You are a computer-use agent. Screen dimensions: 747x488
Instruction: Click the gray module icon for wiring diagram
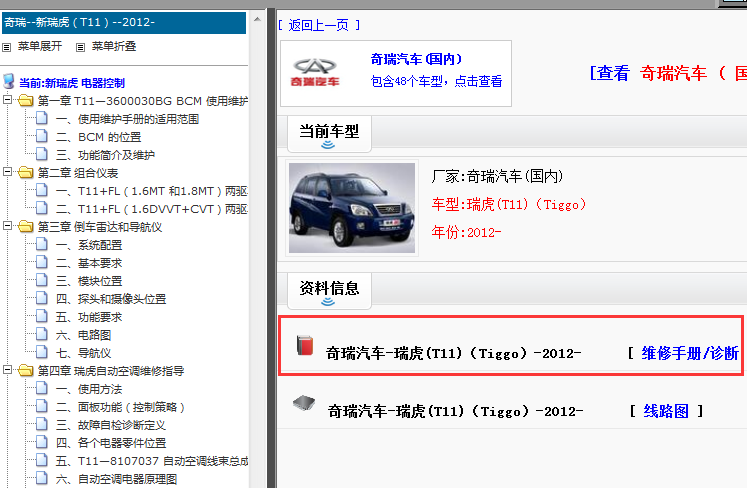coord(304,403)
